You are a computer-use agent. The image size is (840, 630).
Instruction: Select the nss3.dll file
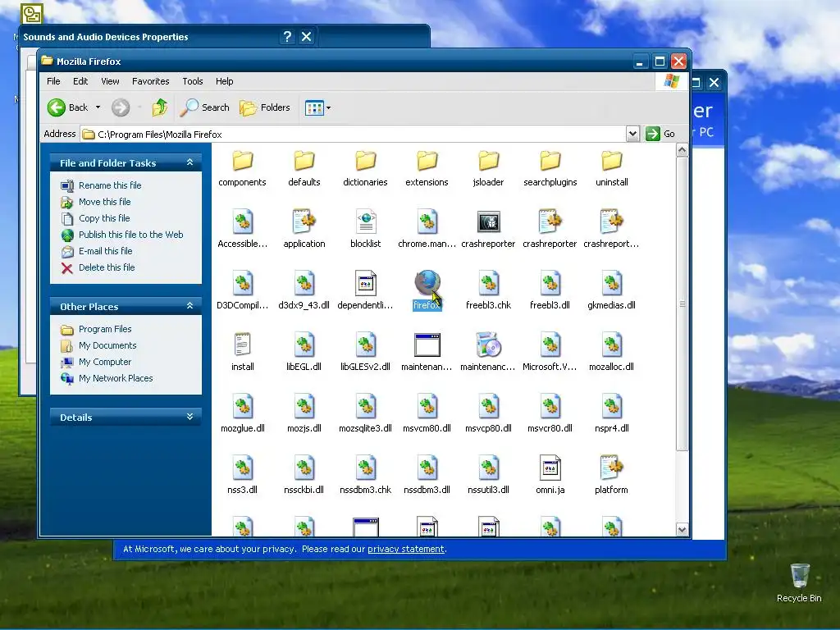[242, 468]
